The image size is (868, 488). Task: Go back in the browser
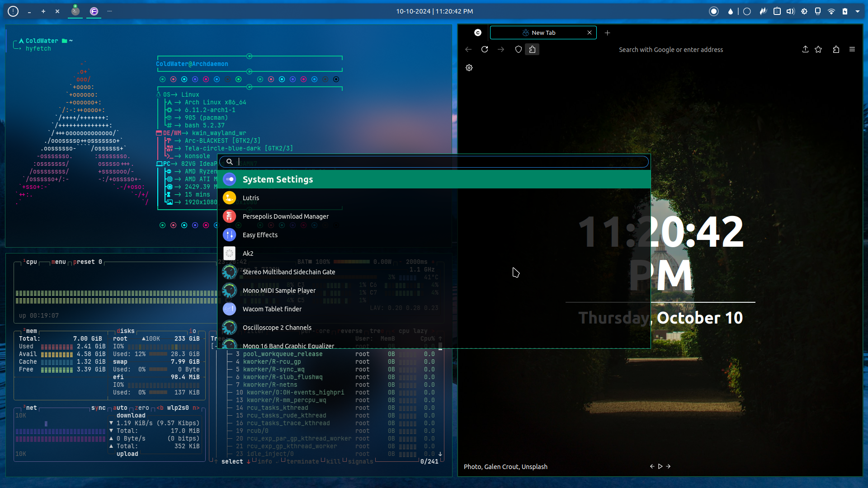468,50
